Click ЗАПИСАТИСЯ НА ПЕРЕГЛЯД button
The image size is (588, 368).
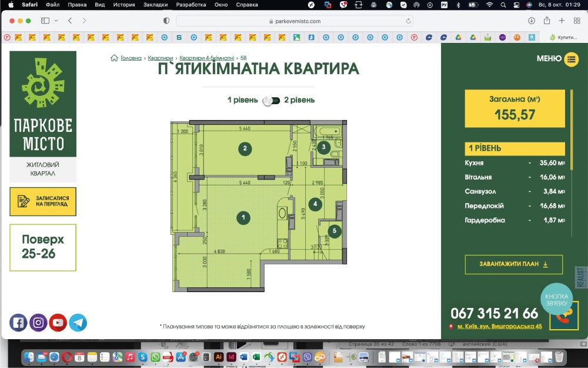point(43,201)
